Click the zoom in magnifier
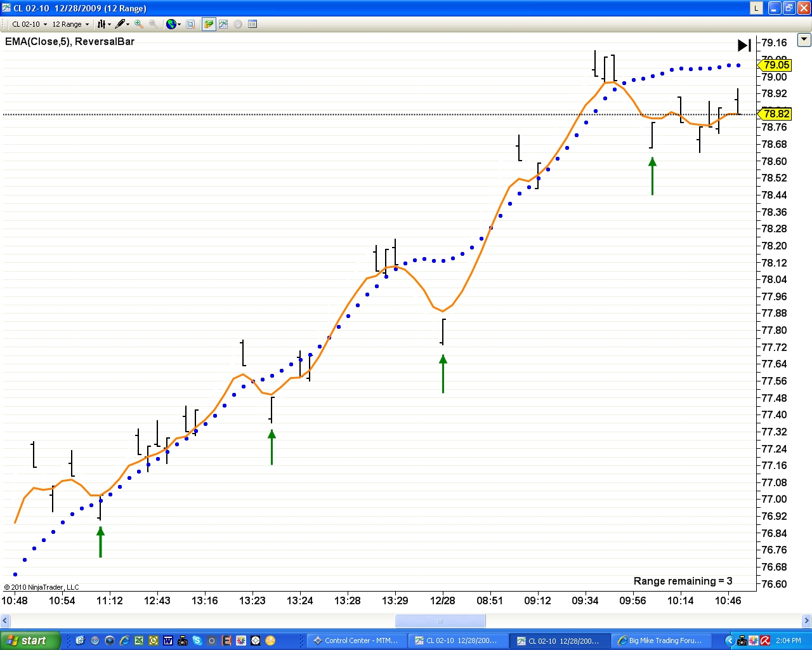Screen dimensions: 812x650 tap(139, 24)
